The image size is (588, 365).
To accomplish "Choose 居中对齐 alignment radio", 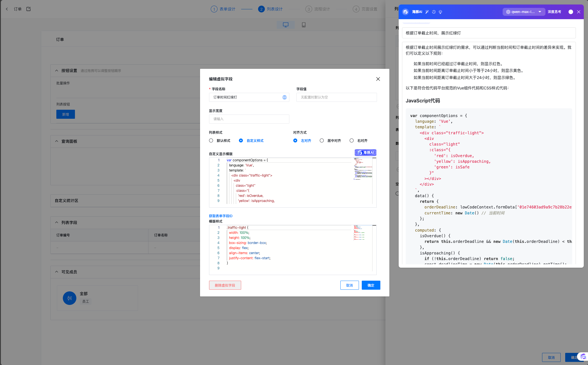I will (x=322, y=140).
